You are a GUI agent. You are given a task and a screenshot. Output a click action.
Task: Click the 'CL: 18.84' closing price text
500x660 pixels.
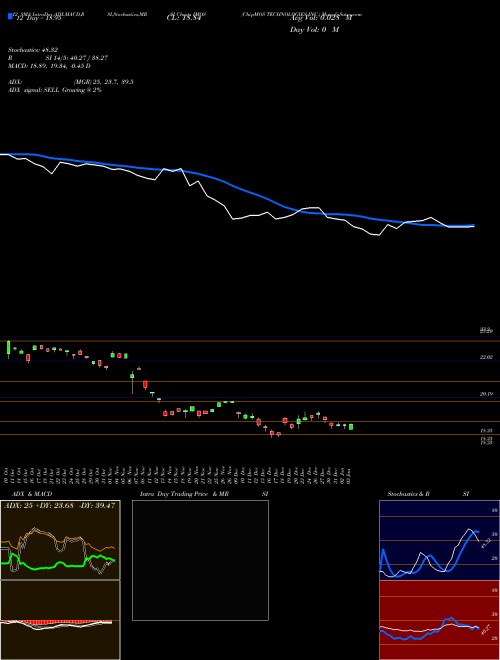pos(184,18)
